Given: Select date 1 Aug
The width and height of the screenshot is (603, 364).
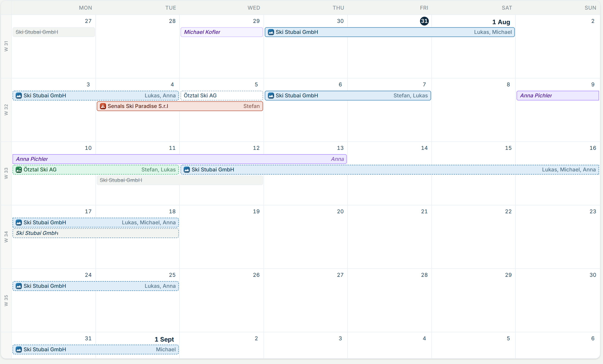Looking at the screenshot, I should click(x=501, y=22).
